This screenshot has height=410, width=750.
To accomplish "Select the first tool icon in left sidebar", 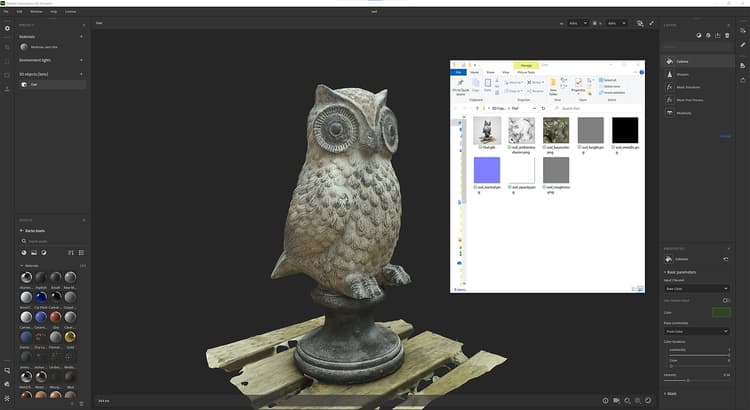I will click(7, 28).
